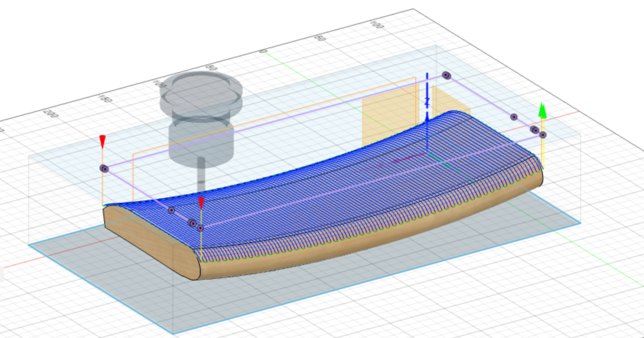Click the purple node at the toolpath's top right corner
The width and height of the screenshot is (644, 338).
[x=446, y=75]
